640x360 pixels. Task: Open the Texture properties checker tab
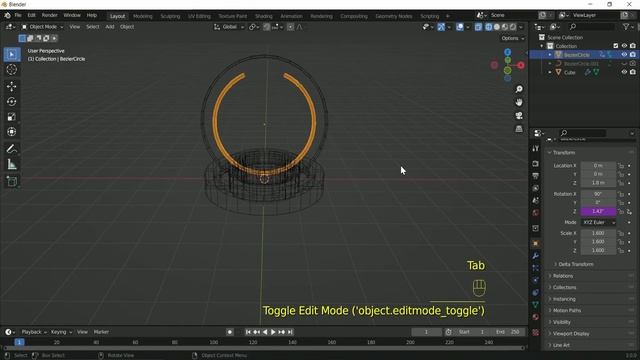click(536, 332)
